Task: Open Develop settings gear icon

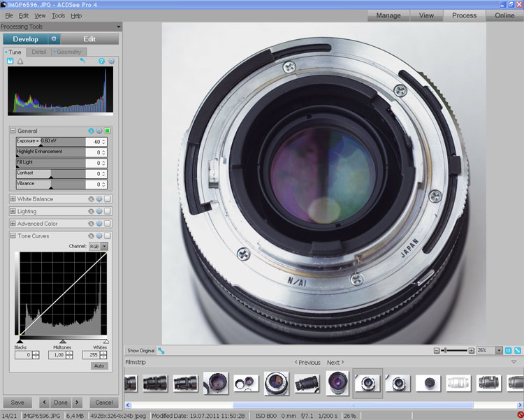Action: coord(54,39)
